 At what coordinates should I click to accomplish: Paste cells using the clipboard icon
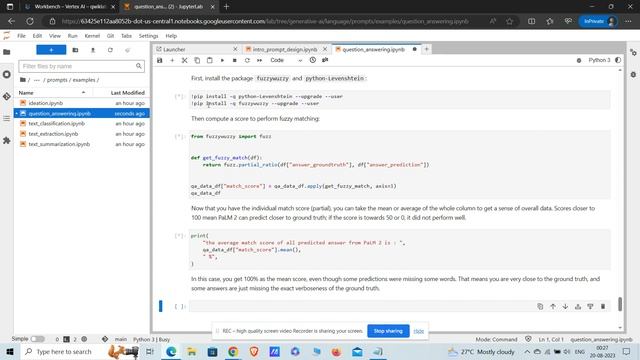tap(210, 60)
